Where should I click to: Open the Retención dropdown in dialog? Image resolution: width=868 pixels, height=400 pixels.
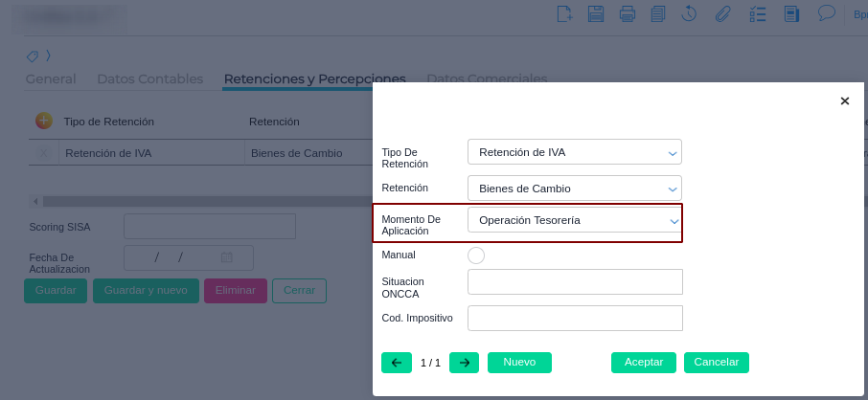point(575,188)
